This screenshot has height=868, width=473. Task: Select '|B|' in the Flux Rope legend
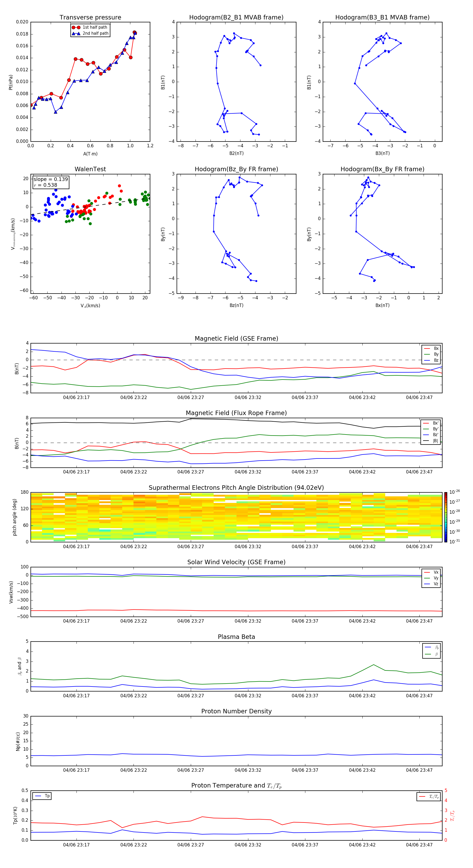(x=431, y=441)
